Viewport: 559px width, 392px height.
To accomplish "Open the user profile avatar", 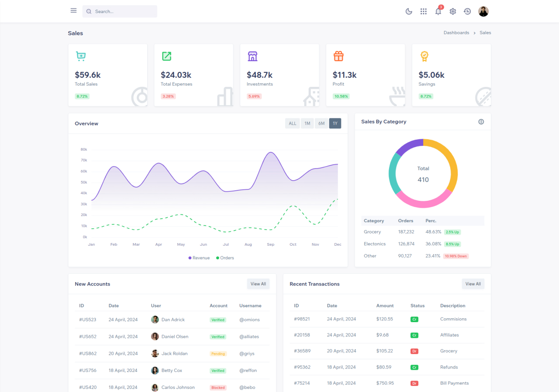I will [x=483, y=11].
